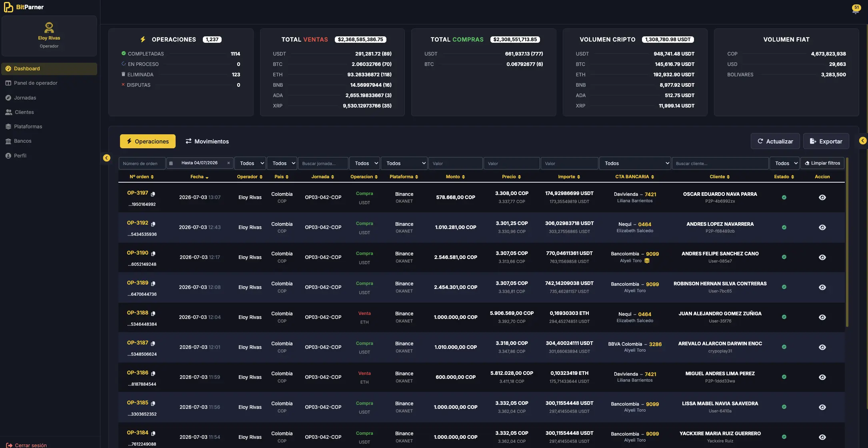Collapse sidebar with yellow arrow button
This screenshot has width=868, height=448.
point(106,158)
